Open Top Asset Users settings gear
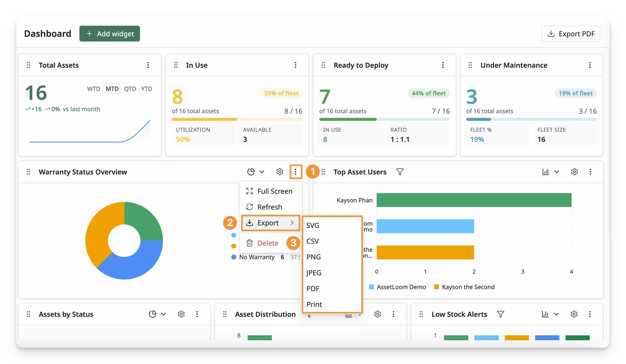This screenshot has width=626, height=364. [x=574, y=172]
